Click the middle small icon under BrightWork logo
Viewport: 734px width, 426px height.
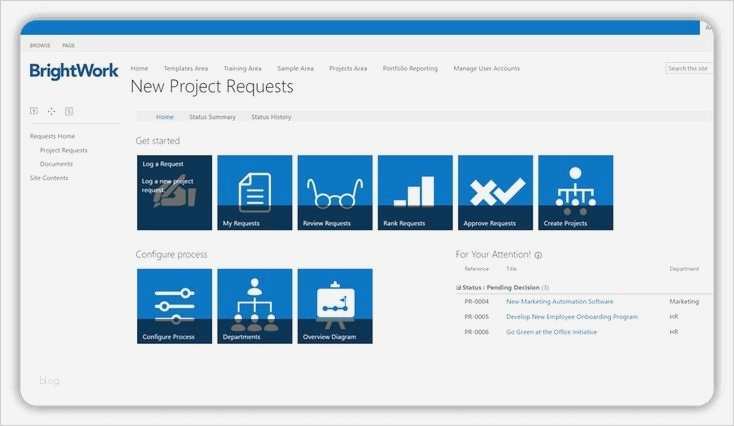(51, 111)
